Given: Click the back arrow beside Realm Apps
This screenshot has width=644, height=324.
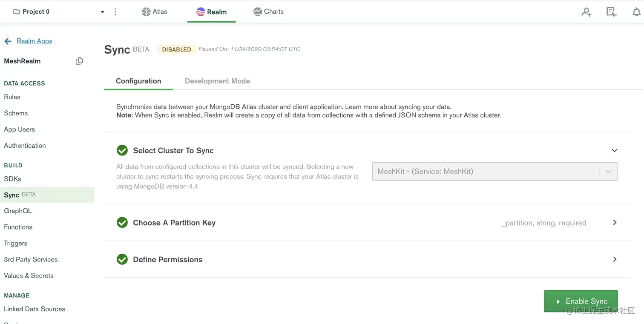Looking at the screenshot, I should click(x=8, y=41).
